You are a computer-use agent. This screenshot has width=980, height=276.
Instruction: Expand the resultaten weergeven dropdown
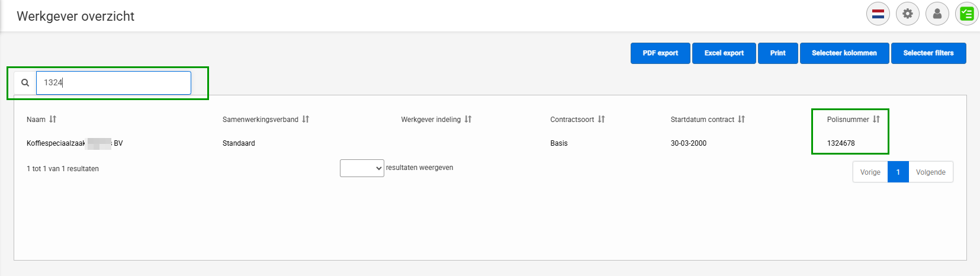362,168
